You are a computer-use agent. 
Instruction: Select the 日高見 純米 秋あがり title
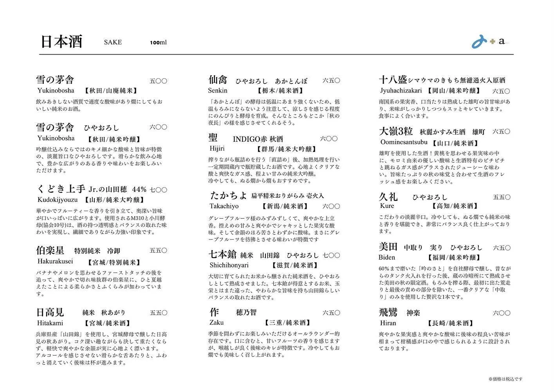(81, 313)
